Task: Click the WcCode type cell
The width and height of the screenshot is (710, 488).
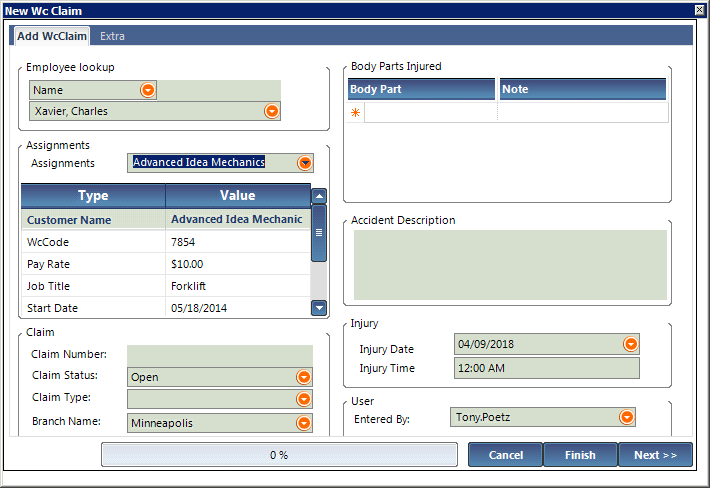Action: point(93,242)
